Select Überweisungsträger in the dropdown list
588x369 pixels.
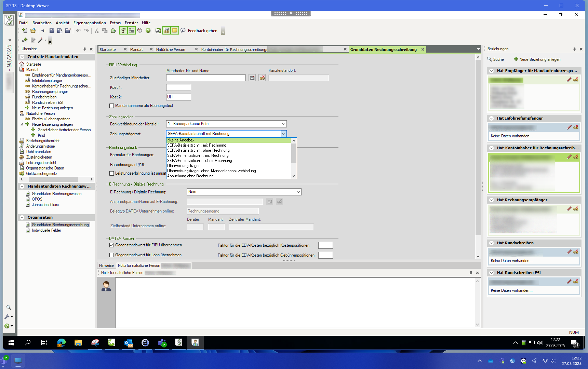[x=184, y=166]
